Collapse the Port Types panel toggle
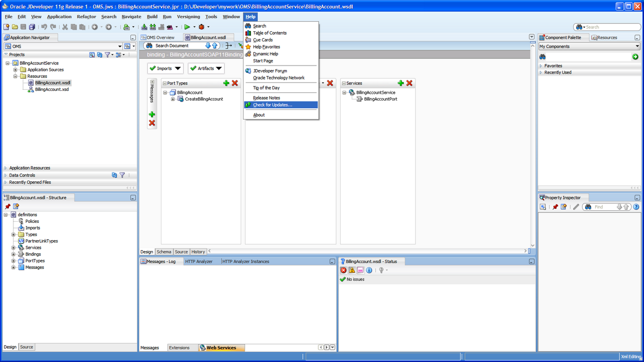 tap(164, 83)
